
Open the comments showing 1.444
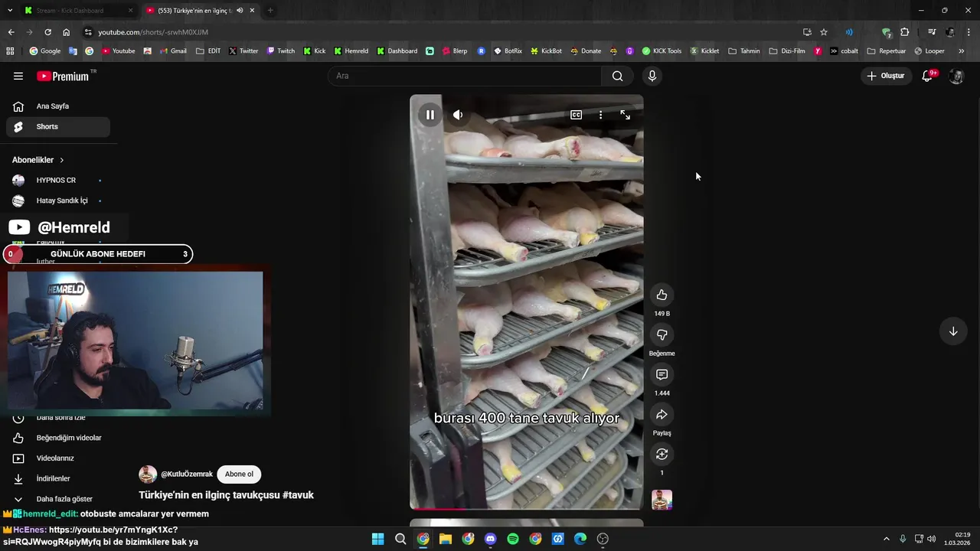click(661, 374)
